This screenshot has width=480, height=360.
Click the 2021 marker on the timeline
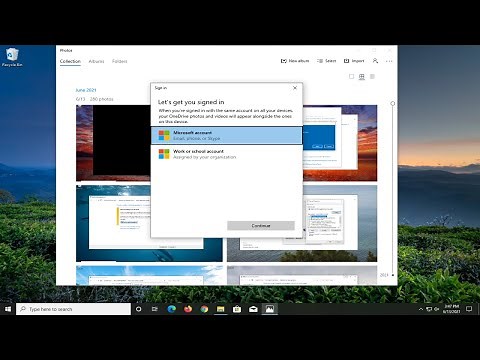[384, 275]
